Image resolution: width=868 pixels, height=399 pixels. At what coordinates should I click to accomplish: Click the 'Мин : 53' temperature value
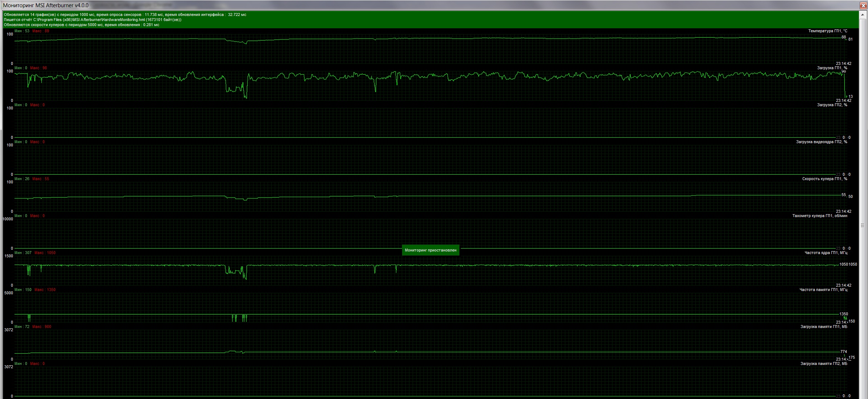point(22,31)
